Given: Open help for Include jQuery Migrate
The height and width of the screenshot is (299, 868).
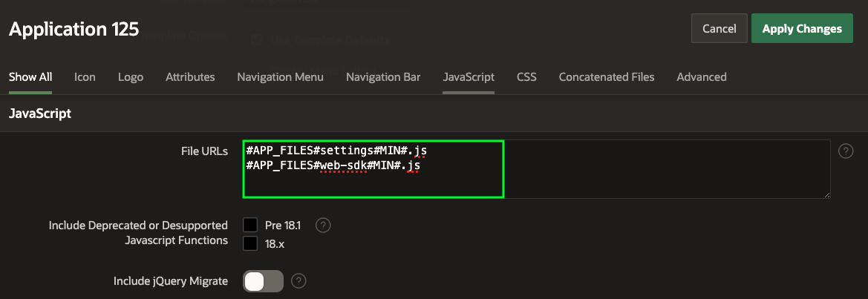Looking at the screenshot, I should coord(298,281).
